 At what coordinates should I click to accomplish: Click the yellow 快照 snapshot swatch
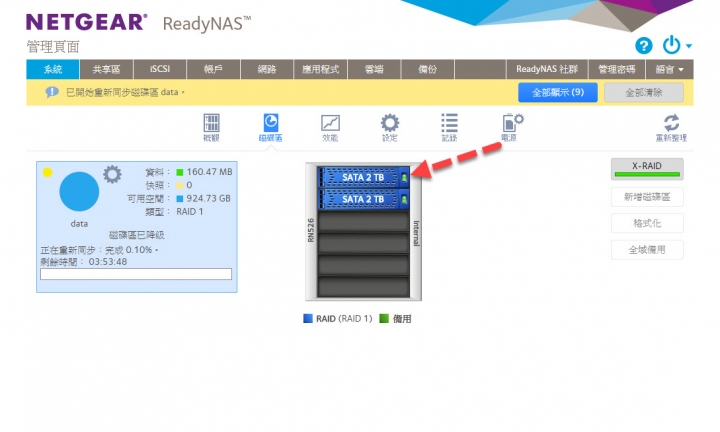pyautogui.click(x=180, y=185)
